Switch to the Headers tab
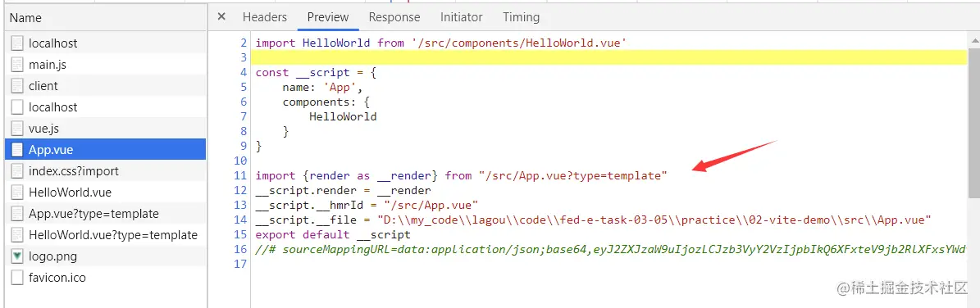The image size is (980, 308). [x=265, y=17]
